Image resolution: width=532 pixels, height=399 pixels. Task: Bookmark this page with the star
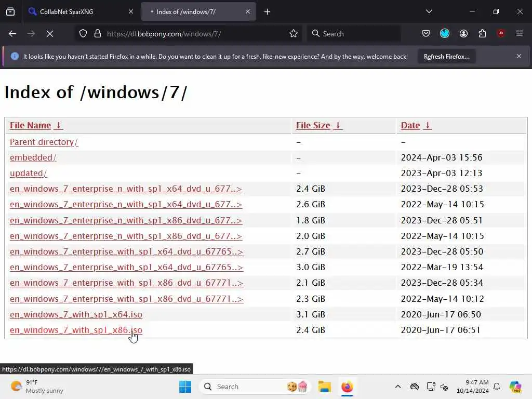[294, 34]
